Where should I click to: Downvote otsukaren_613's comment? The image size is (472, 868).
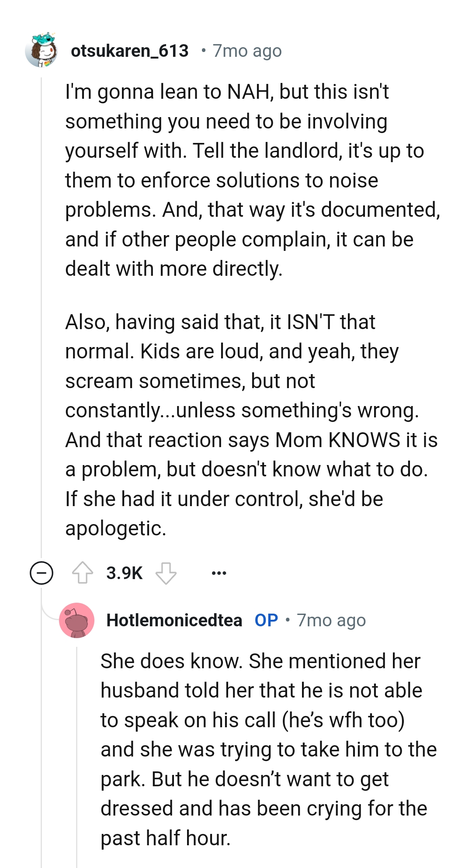tap(166, 573)
